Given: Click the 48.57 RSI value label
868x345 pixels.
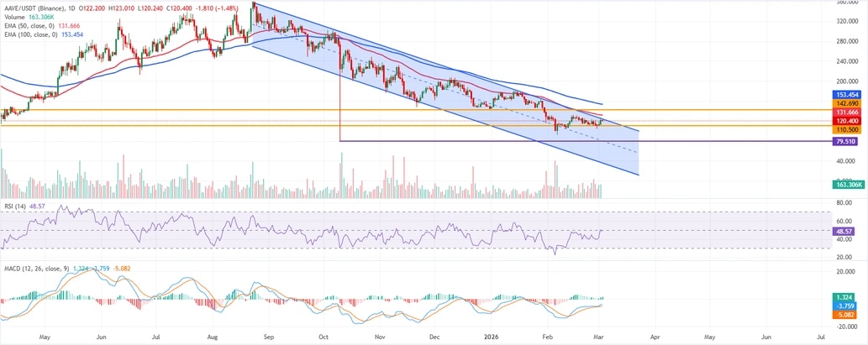Looking at the screenshot, I should pyautogui.click(x=844, y=231).
